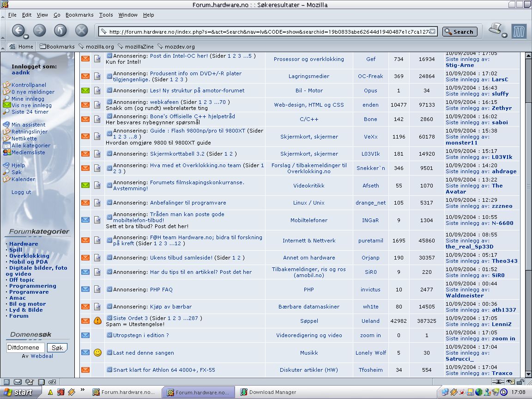Go back with the Back arrow button

coord(18,30)
